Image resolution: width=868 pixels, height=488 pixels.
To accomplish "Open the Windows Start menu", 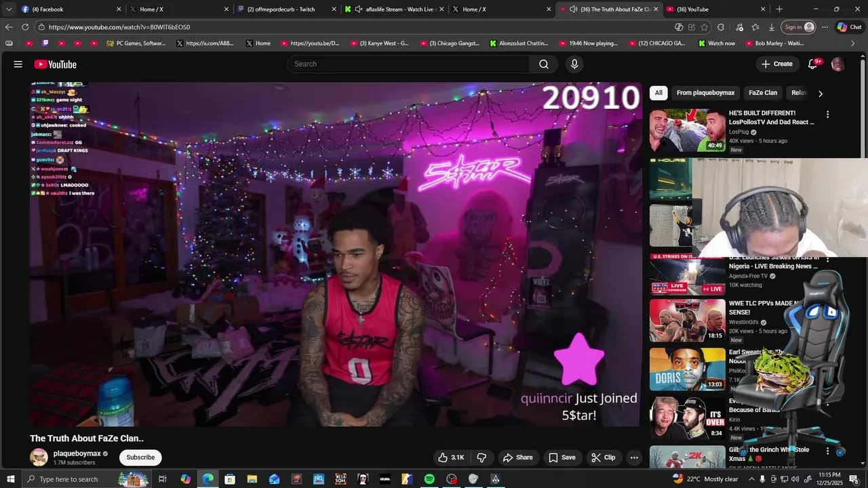I will point(10,479).
